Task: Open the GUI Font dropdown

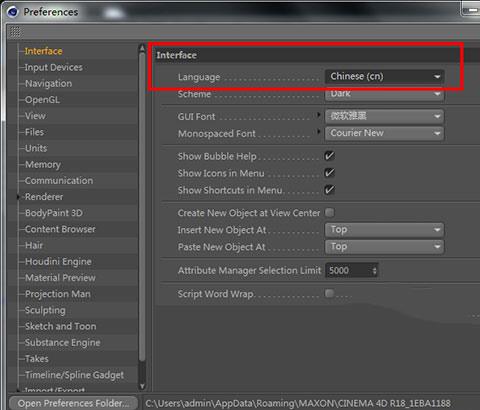Action: [384, 116]
